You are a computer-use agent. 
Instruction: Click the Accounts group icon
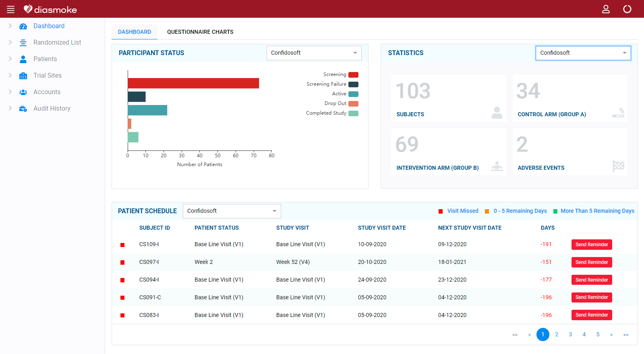(23, 92)
